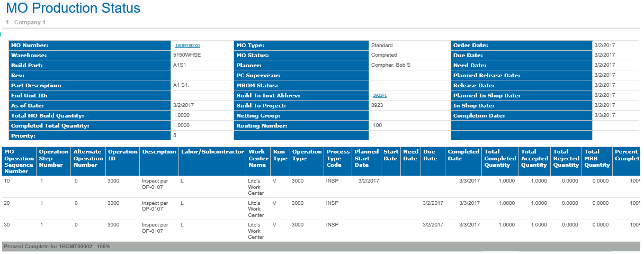644x254 pixels.
Task: Open the 3923F1 build-to inventory link
Action: pyautogui.click(x=380, y=96)
